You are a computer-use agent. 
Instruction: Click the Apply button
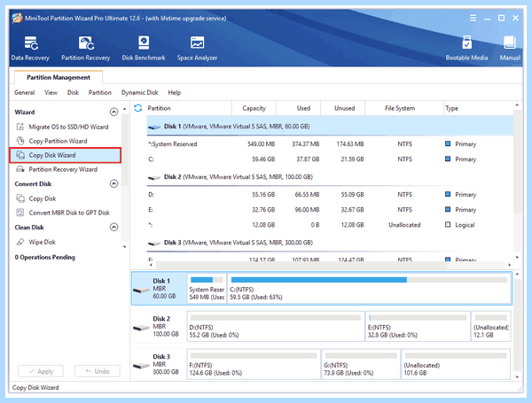[x=41, y=371]
